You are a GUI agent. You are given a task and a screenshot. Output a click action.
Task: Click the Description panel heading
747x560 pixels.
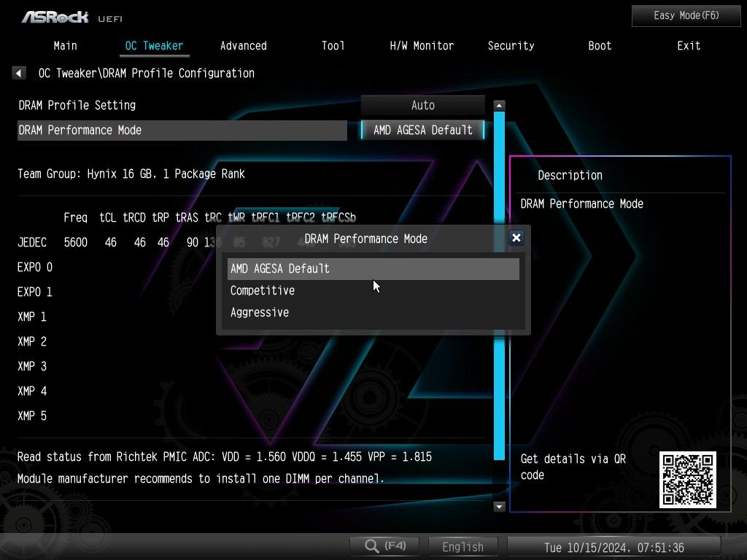pos(570,175)
